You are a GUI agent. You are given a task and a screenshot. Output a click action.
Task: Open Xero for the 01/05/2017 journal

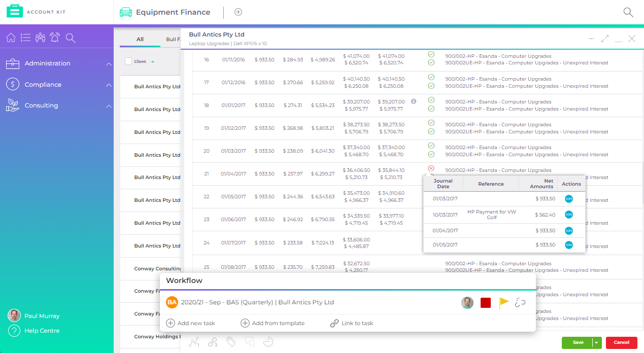click(x=569, y=245)
